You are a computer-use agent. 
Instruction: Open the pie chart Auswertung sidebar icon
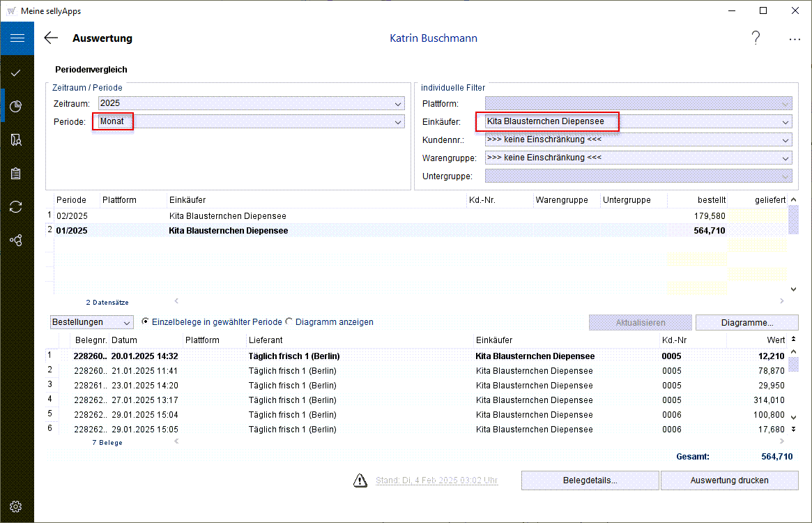[17, 106]
